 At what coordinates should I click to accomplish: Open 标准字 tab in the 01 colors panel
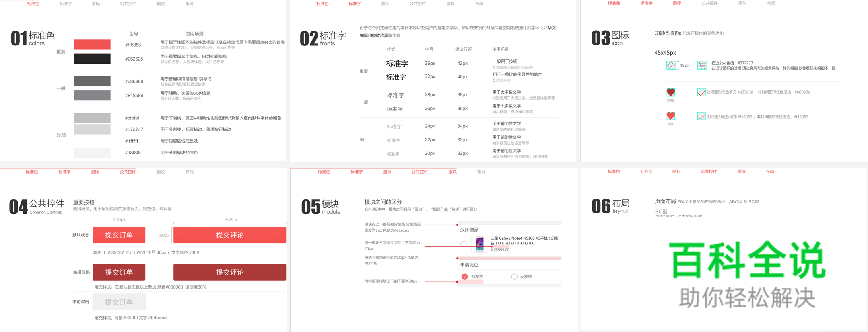click(x=66, y=4)
